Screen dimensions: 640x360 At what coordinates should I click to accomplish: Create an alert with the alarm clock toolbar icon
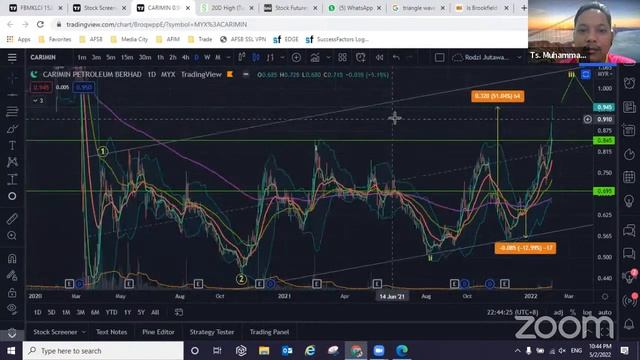point(361,58)
